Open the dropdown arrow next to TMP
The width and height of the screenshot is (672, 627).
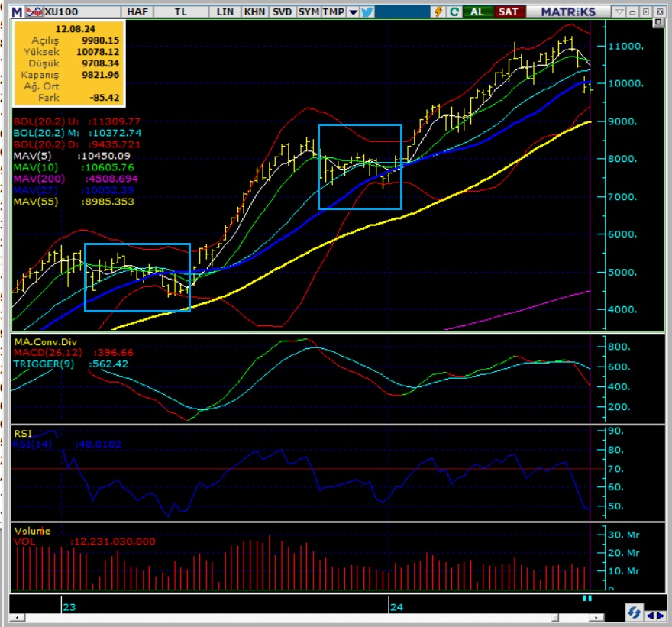point(352,11)
